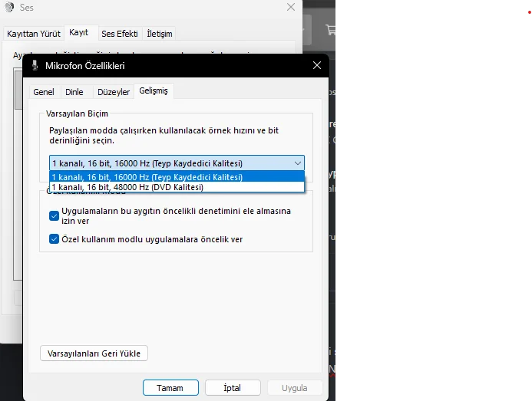Toggle allow applications exclusive control checkbox
Image resolution: width=532 pixels, height=401 pixels.
coord(54,216)
